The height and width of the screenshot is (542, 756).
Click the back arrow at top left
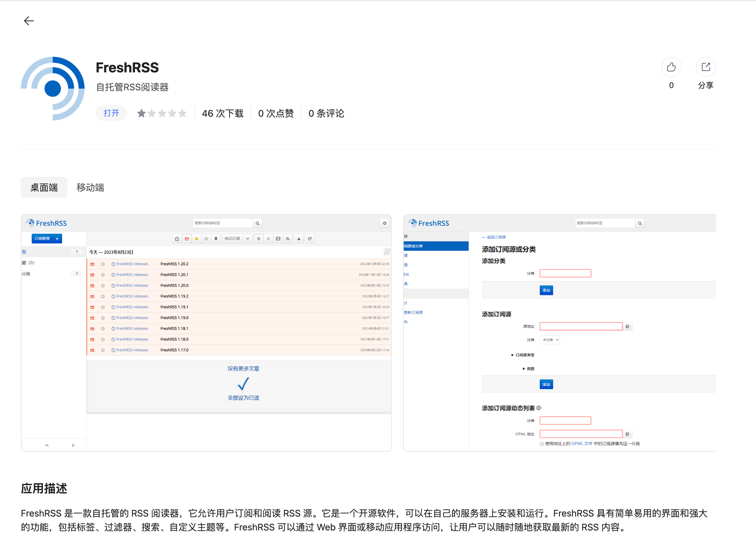(29, 21)
